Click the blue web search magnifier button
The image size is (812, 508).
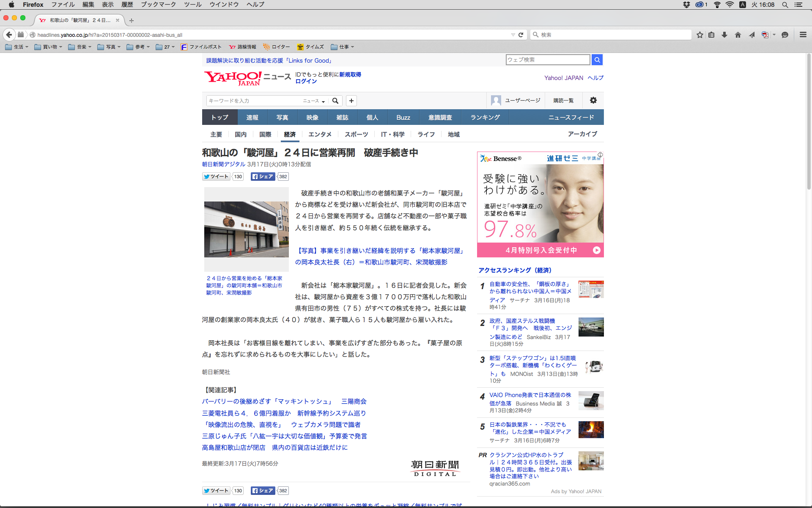coord(597,60)
